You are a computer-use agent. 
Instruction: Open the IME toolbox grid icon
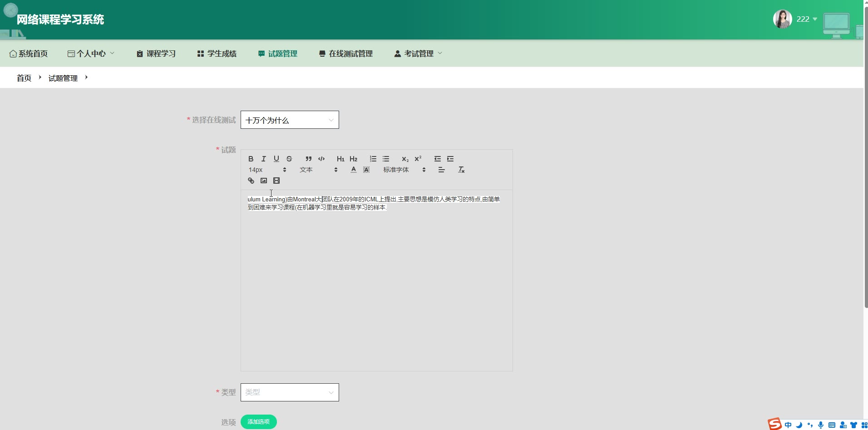tap(864, 425)
